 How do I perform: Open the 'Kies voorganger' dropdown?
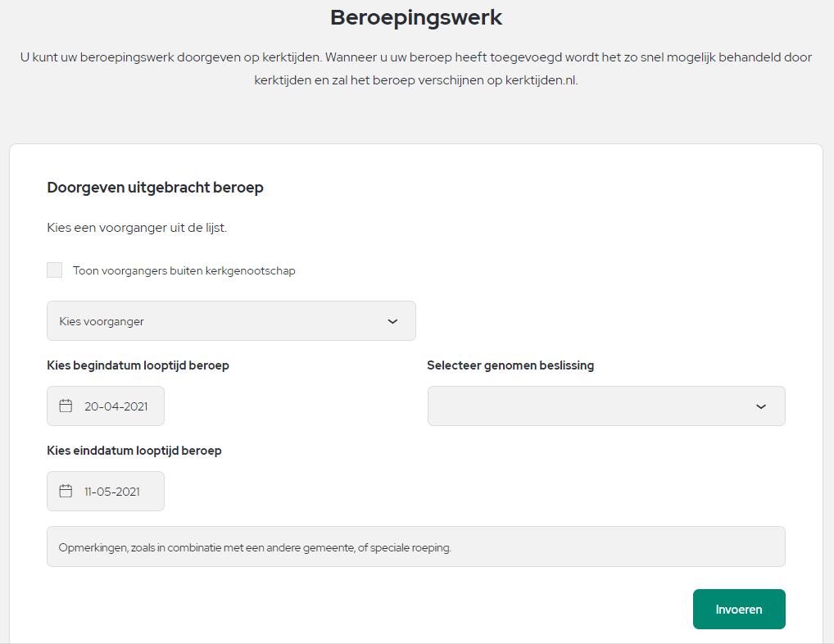[231, 320]
